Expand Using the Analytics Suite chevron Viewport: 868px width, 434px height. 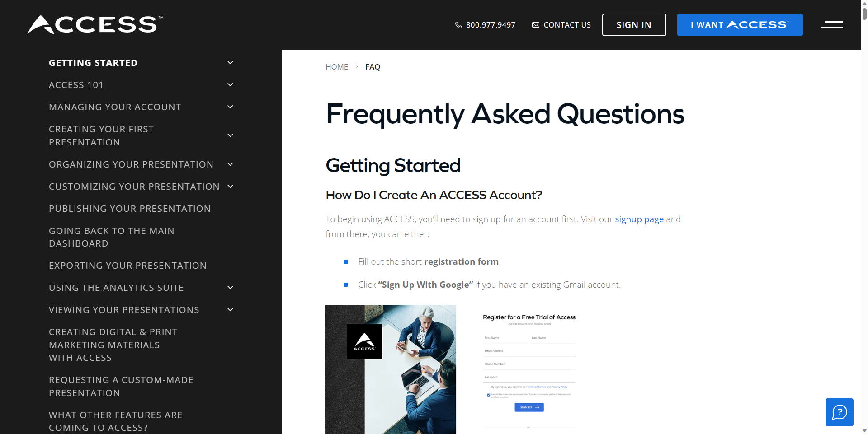point(230,288)
